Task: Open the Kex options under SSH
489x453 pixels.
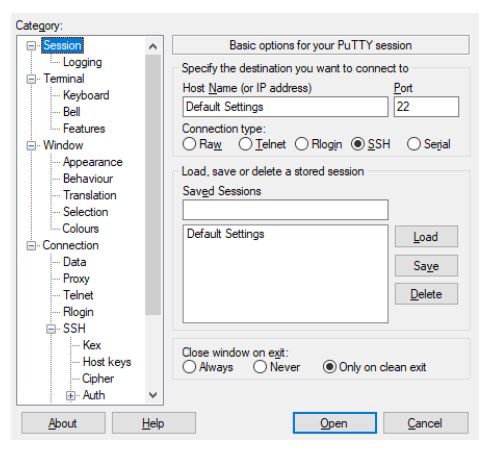Action: coord(92,345)
